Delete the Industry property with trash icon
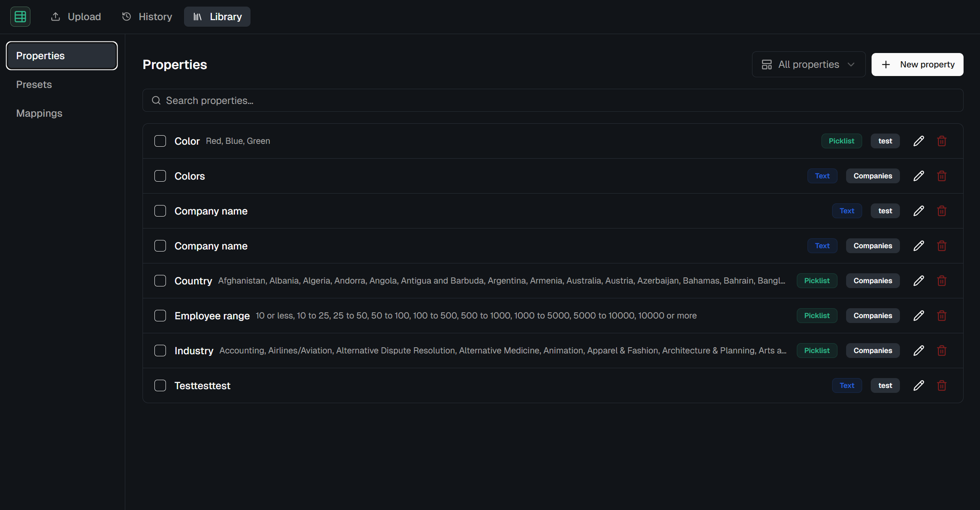980x510 pixels. point(942,351)
